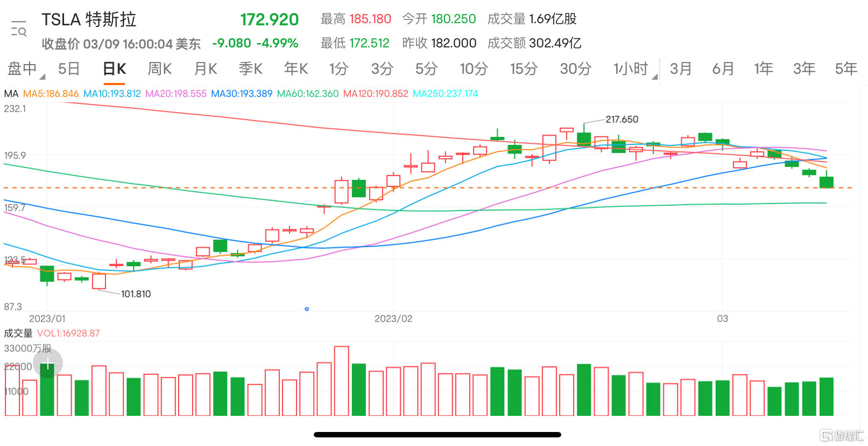Tap the 2023/02 date axis label
Image resolution: width=868 pixels, height=446 pixels.
[393, 319]
